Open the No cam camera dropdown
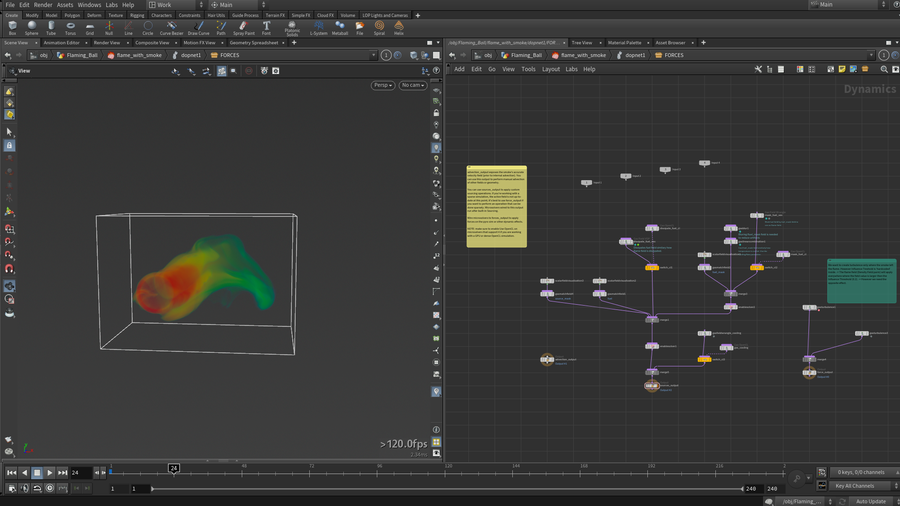This screenshot has height=506, width=900. [413, 85]
